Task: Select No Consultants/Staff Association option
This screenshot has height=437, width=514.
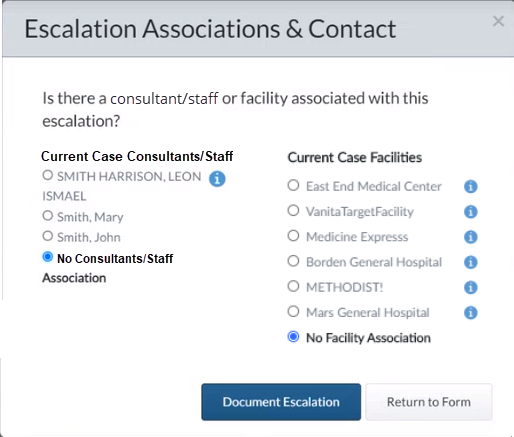Action: 48,257
